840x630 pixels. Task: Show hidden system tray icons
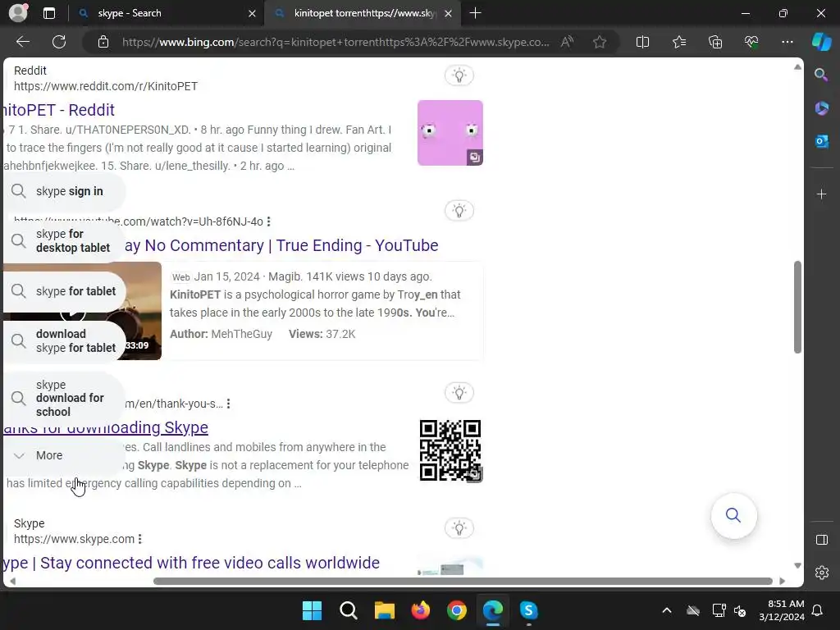pos(666,610)
